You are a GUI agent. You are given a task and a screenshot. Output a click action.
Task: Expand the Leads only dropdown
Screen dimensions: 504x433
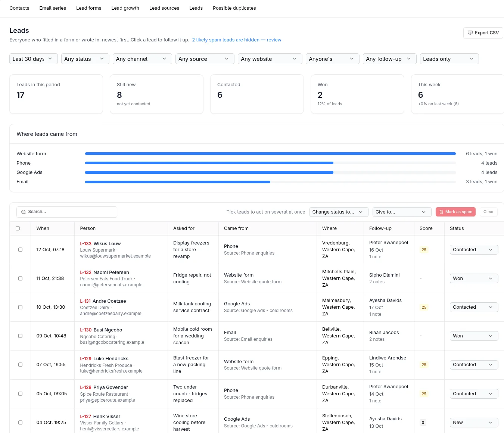coord(449,59)
